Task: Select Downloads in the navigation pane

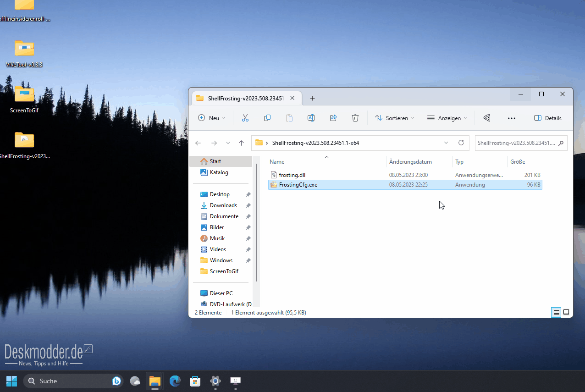Action: pyautogui.click(x=224, y=205)
